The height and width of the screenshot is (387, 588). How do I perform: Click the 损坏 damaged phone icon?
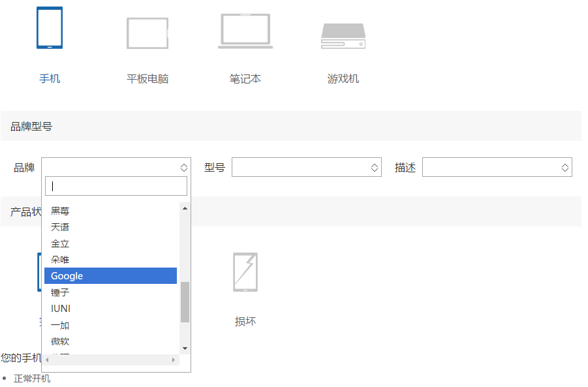(x=245, y=272)
